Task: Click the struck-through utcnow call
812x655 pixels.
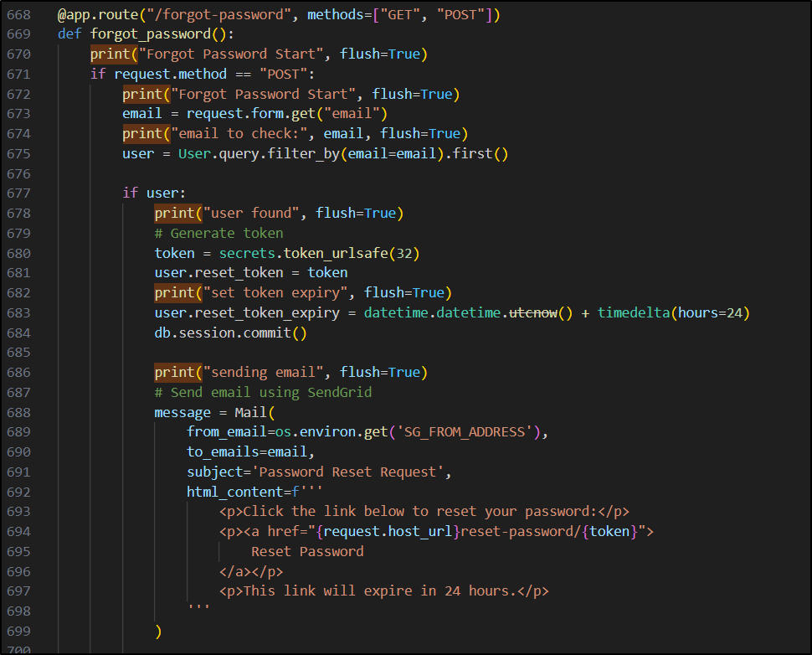Action: [x=533, y=313]
